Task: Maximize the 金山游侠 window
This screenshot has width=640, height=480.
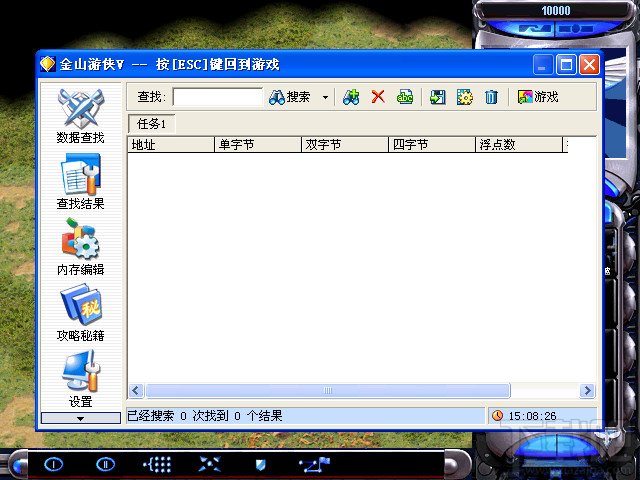Action: tap(566, 64)
